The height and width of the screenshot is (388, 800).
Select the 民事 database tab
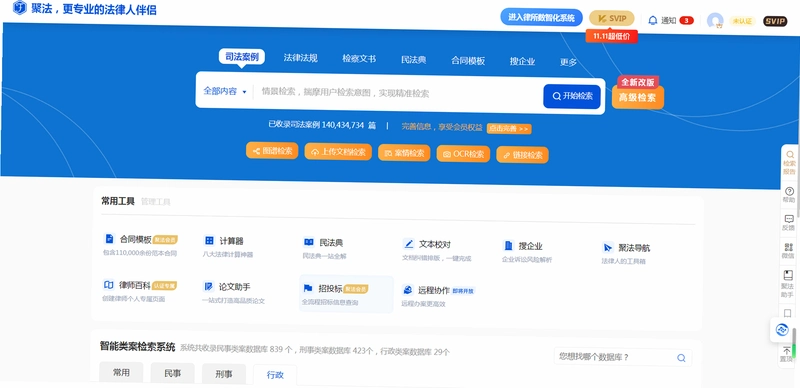tap(172, 374)
